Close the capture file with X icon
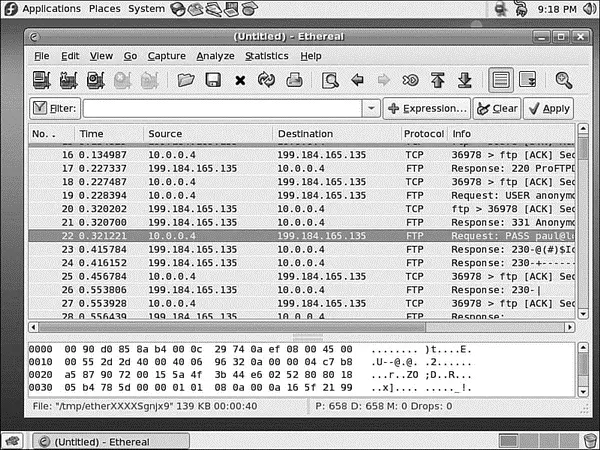600x450 pixels. [x=240, y=81]
